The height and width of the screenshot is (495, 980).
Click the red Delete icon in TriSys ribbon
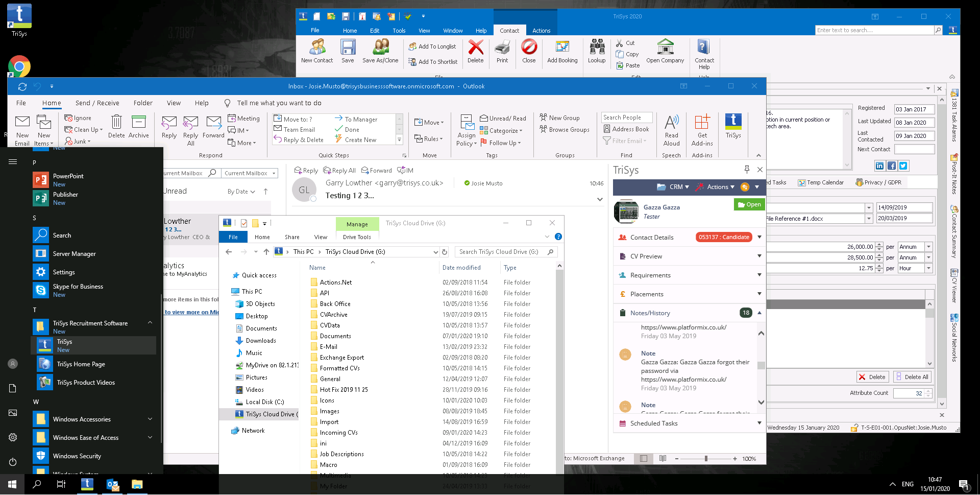tap(476, 51)
